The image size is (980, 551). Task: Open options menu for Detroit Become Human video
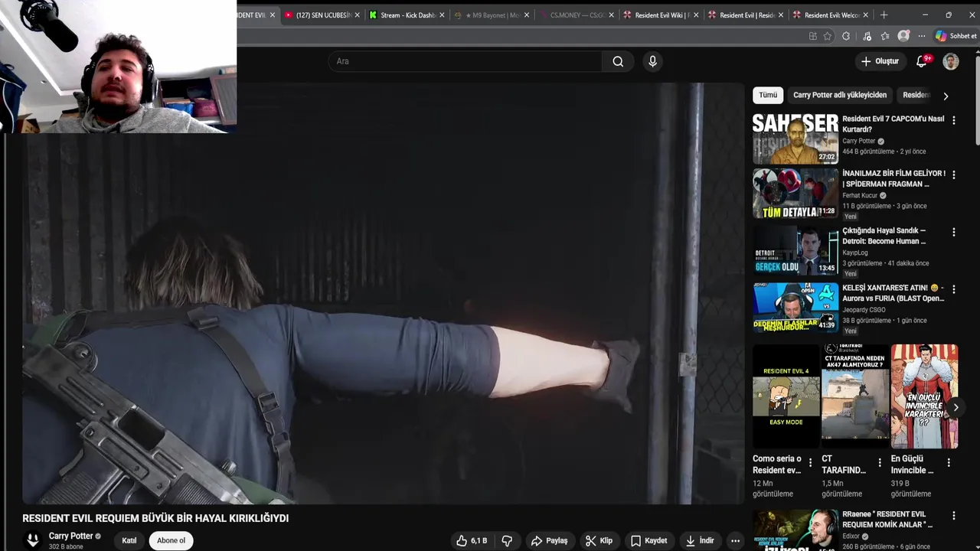953,232
